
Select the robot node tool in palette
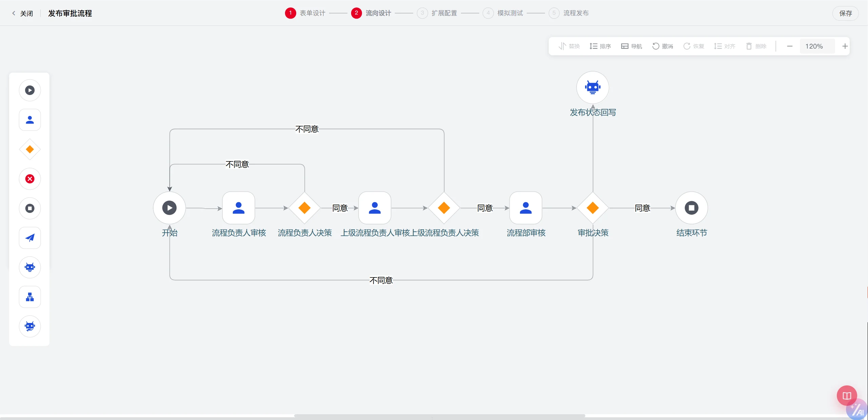30,267
